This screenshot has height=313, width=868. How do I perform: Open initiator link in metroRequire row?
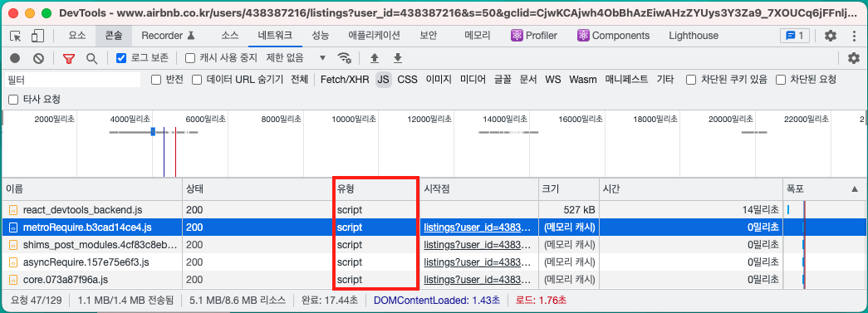click(x=477, y=227)
